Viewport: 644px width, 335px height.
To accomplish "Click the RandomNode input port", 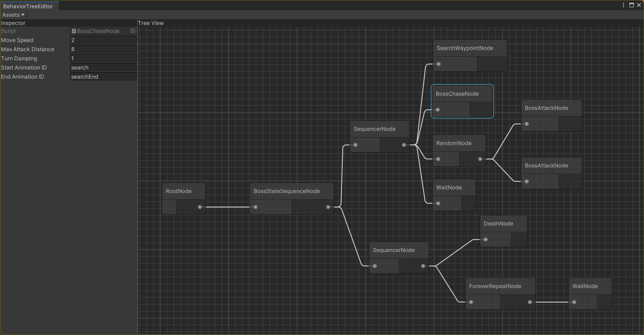I will pyautogui.click(x=438, y=159).
